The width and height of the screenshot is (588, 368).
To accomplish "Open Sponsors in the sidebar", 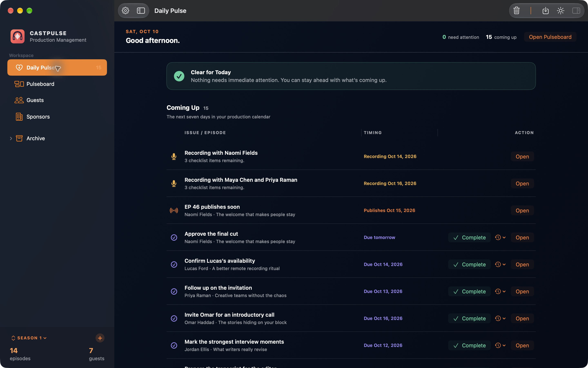I will [x=57, y=117].
